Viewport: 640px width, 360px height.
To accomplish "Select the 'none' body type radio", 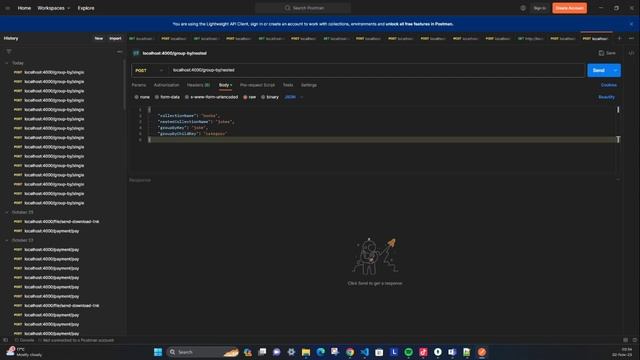I will (x=136, y=97).
